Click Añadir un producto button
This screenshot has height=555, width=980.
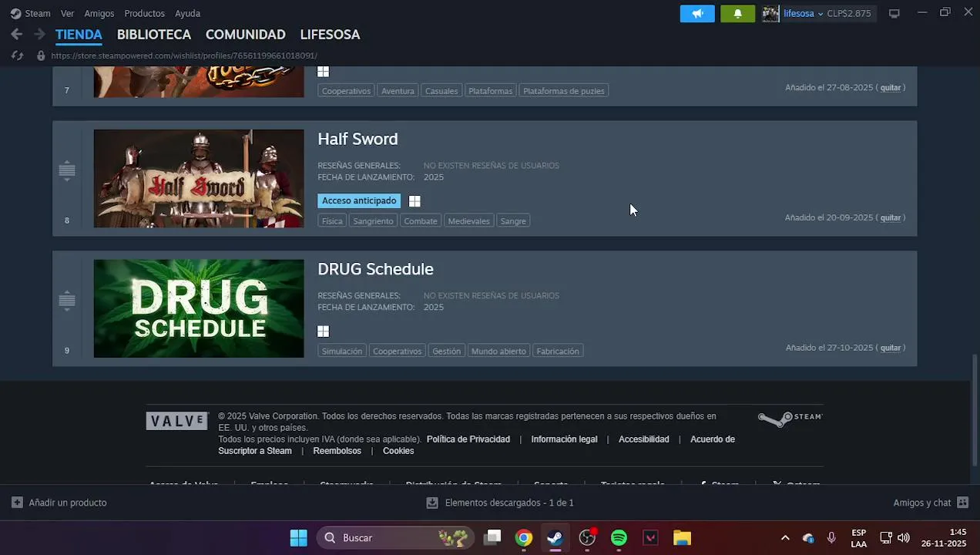(x=59, y=503)
